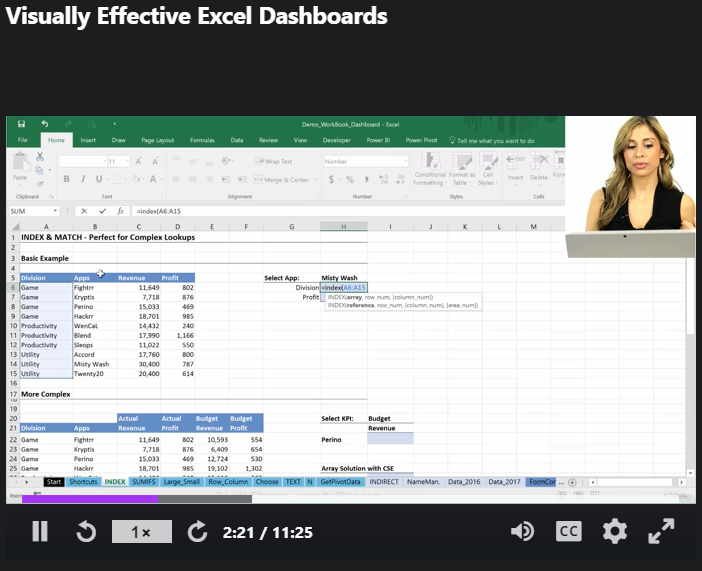Click the Decrease Indent icon
The height and width of the screenshot is (571, 702).
[x=226, y=180]
